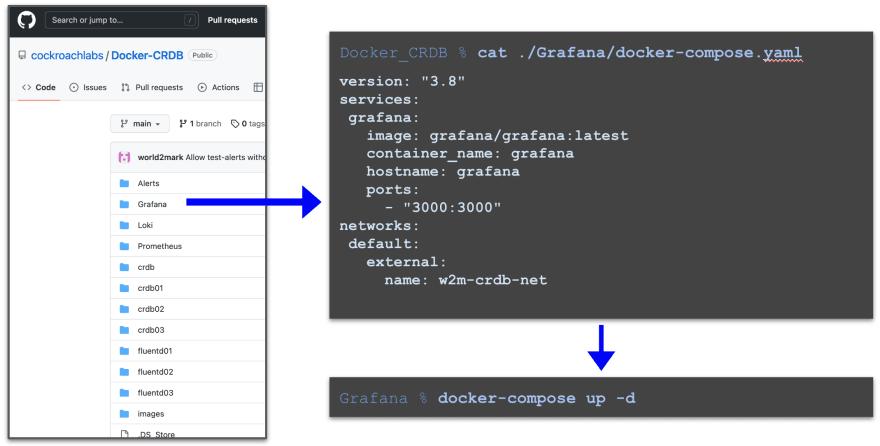View the 1 branch link

[200, 123]
